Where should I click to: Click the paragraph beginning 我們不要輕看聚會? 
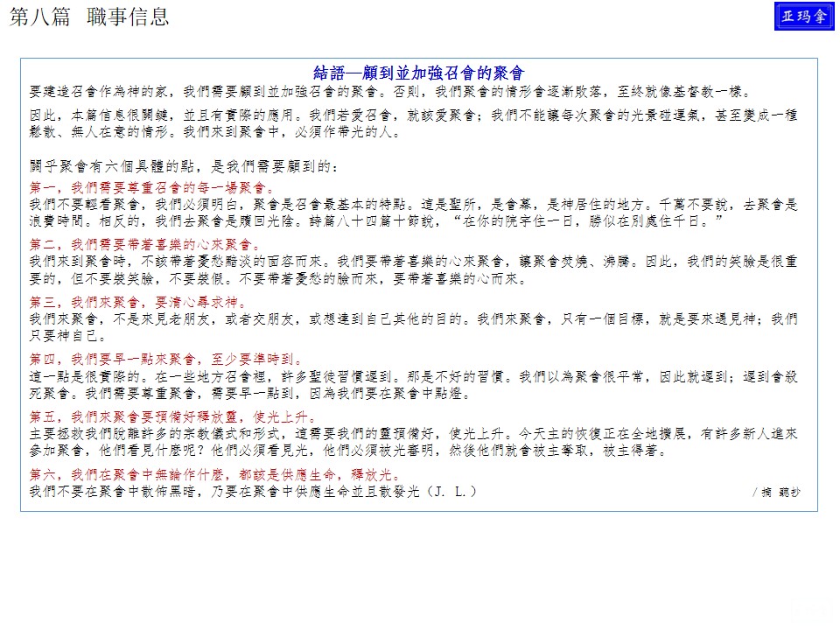pyautogui.click(x=413, y=211)
